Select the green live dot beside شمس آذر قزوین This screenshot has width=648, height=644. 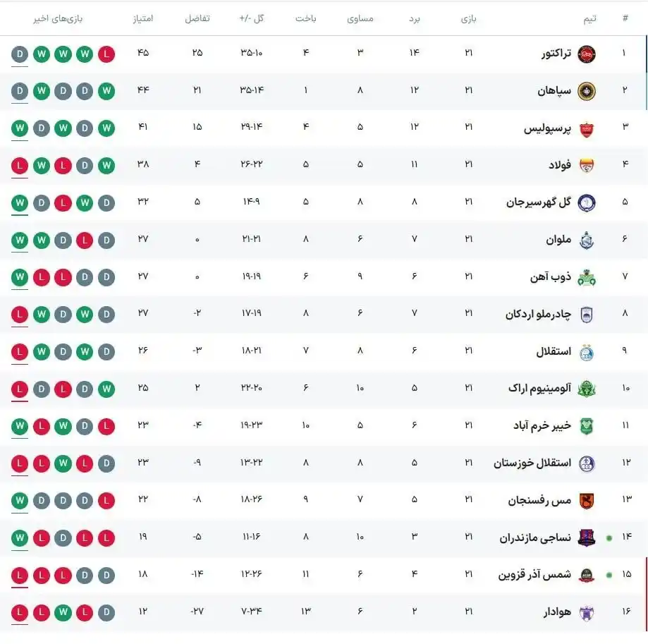pos(609,575)
